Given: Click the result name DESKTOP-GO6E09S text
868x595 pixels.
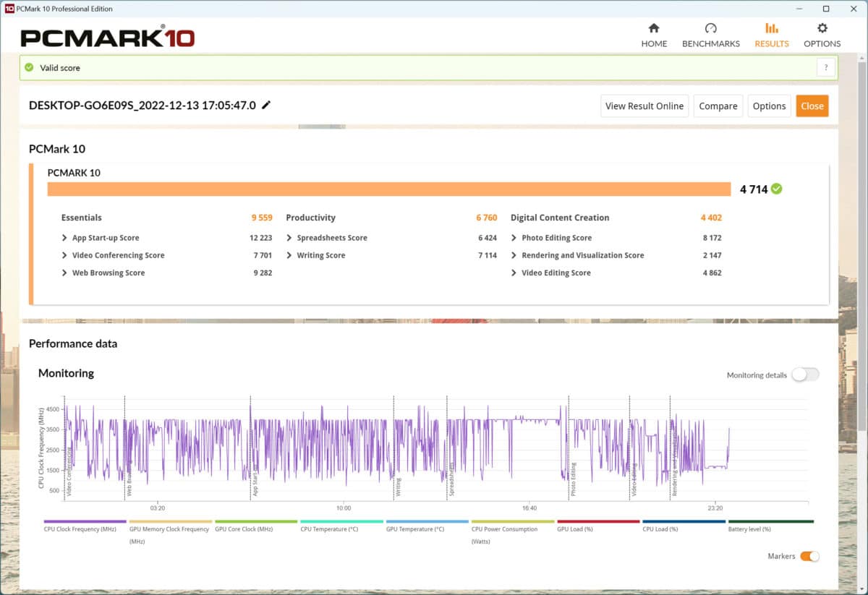Looking at the screenshot, I should 142,105.
